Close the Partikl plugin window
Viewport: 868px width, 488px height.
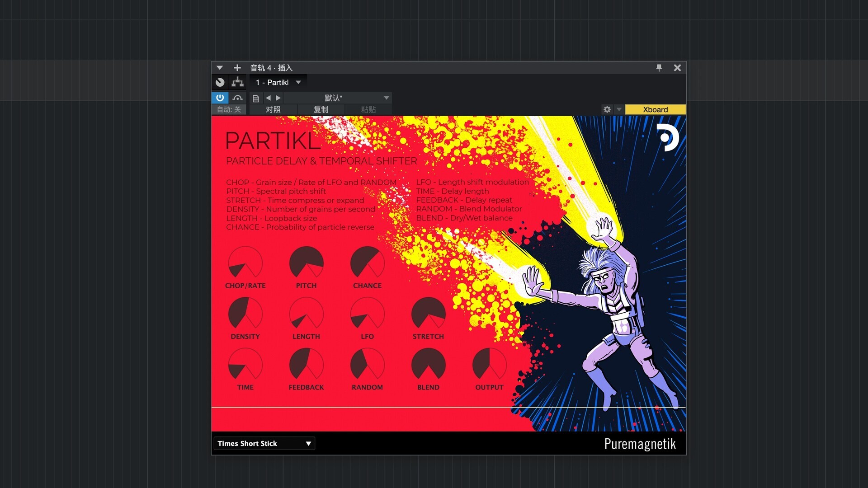click(x=677, y=68)
